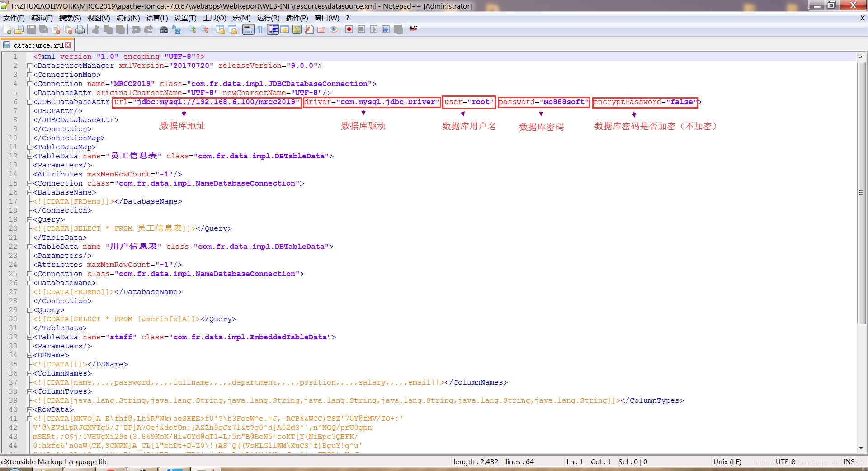
Task: Toggle show all characters pilcrow button
Action: (x=260, y=30)
